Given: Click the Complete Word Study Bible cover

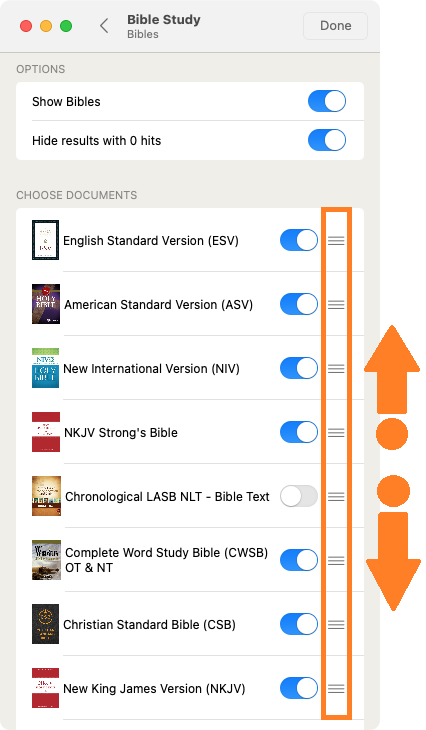Looking at the screenshot, I should click(x=46, y=560).
